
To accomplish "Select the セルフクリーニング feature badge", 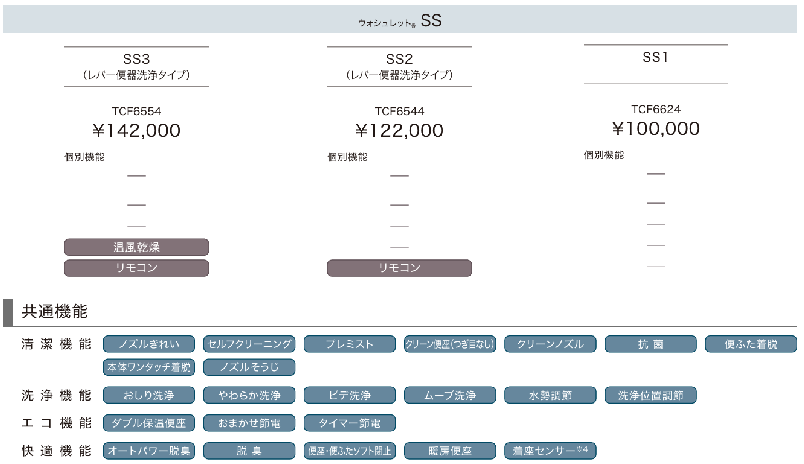I will coord(249,344).
